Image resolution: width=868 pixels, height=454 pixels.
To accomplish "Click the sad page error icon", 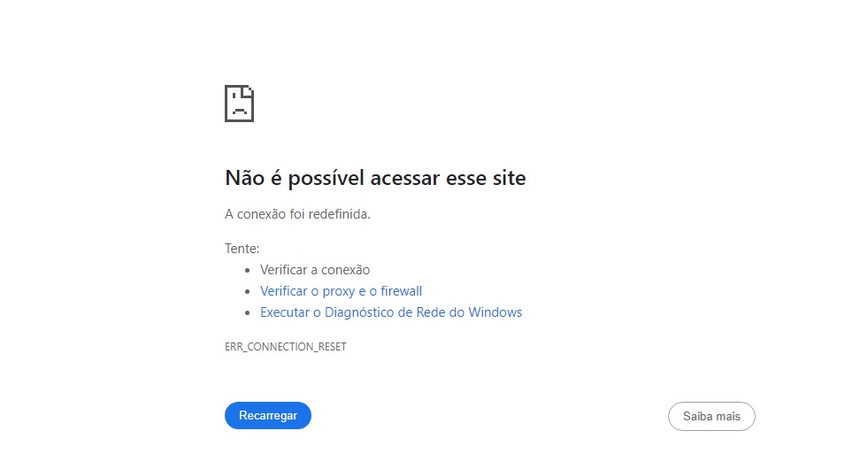I will (239, 104).
